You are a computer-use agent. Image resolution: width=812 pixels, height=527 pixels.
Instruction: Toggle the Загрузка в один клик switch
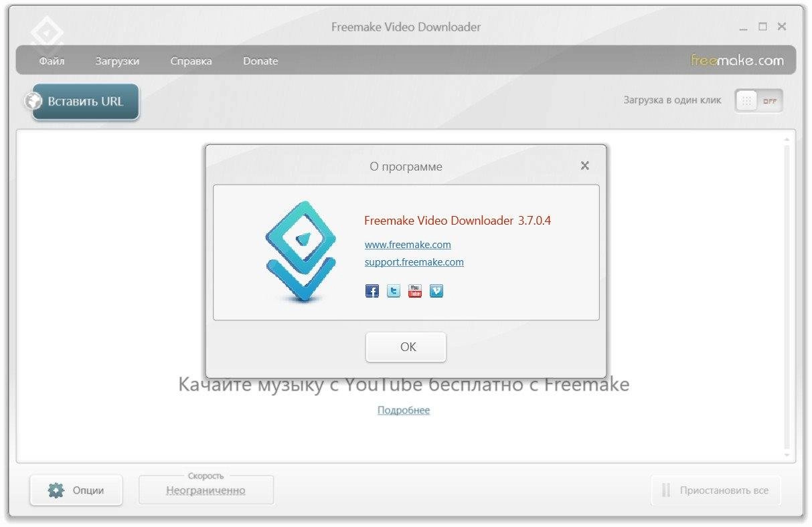pyautogui.click(x=758, y=101)
